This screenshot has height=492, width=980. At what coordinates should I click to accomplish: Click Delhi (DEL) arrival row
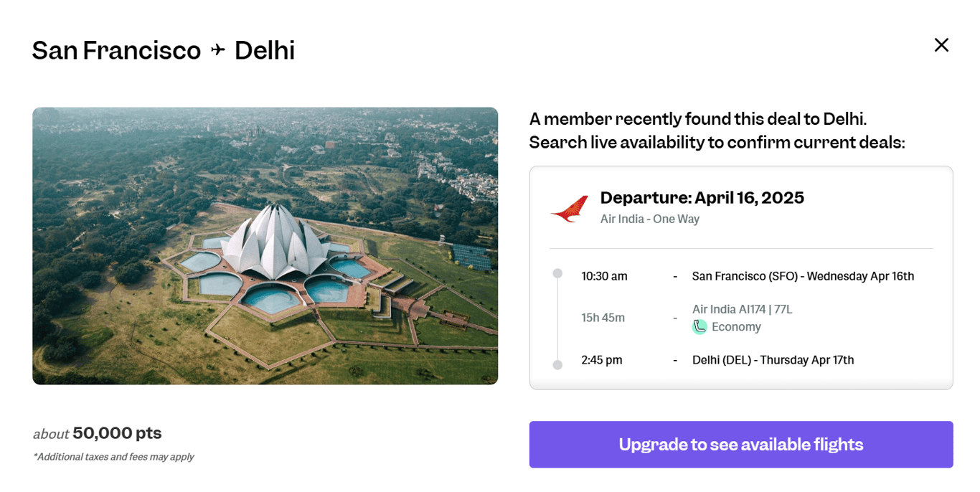pyautogui.click(x=773, y=360)
